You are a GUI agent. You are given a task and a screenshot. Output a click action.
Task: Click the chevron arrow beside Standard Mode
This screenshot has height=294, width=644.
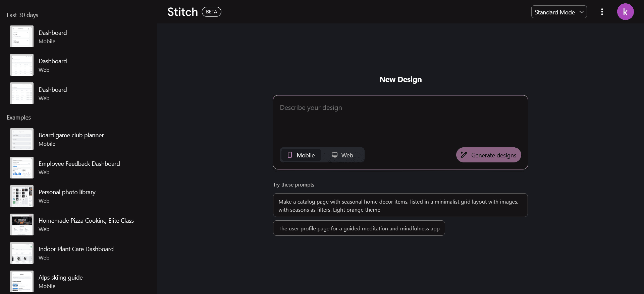582,12
